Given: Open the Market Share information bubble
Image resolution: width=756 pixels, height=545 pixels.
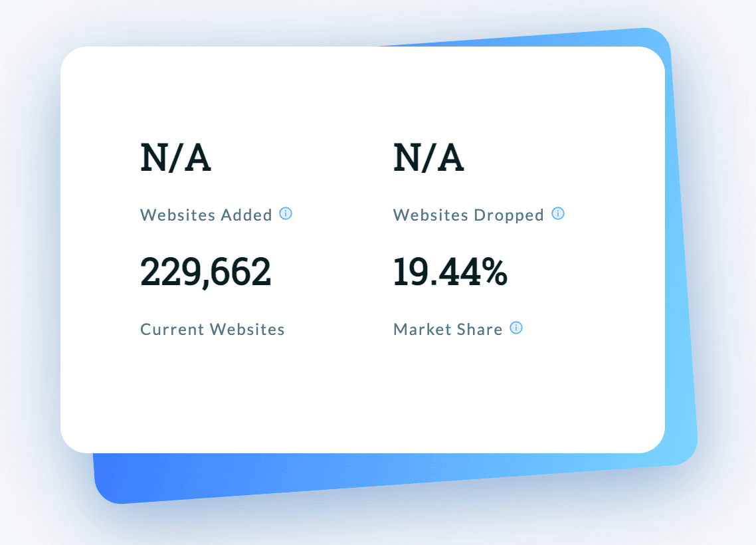Looking at the screenshot, I should click(x=516, y=328).
